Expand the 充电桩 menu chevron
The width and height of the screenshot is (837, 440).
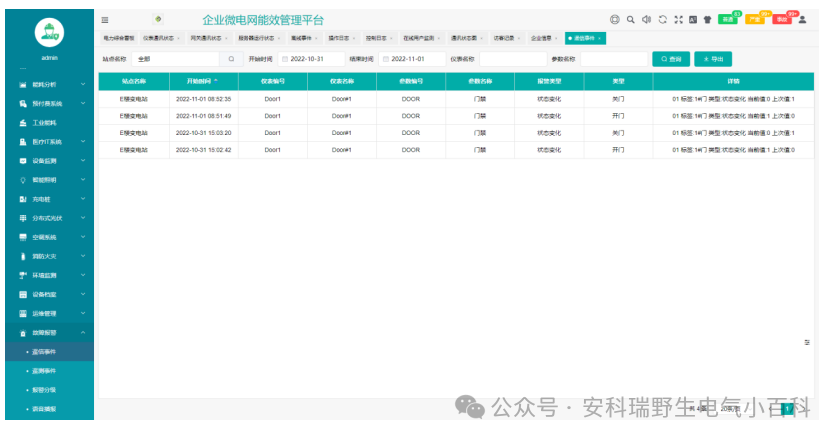click(x=83, y=199)
